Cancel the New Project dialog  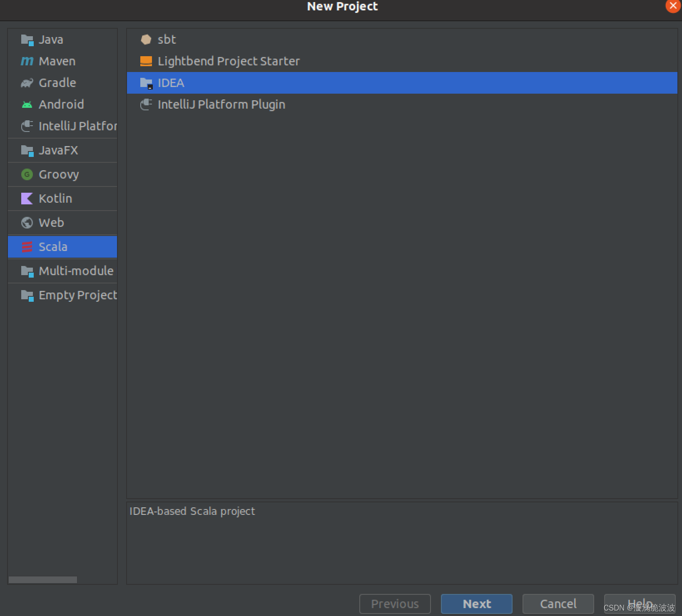point(558,604)
